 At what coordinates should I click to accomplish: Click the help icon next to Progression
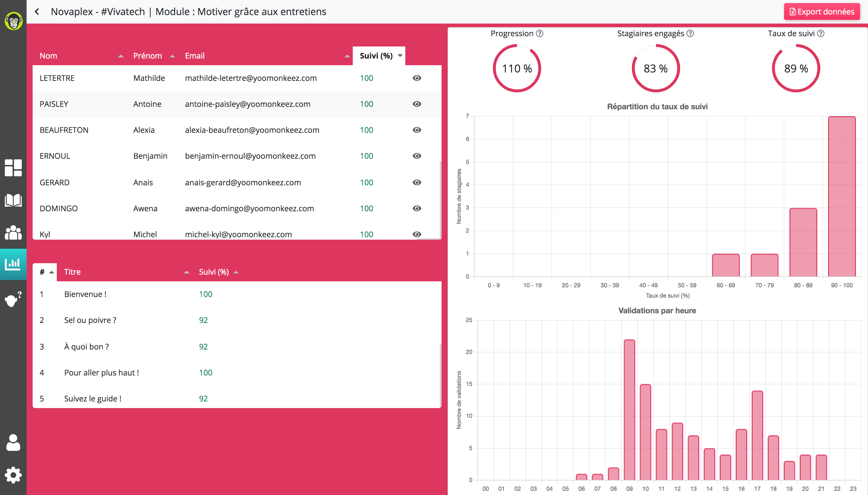pyautogui.click(x=539, y=33)
